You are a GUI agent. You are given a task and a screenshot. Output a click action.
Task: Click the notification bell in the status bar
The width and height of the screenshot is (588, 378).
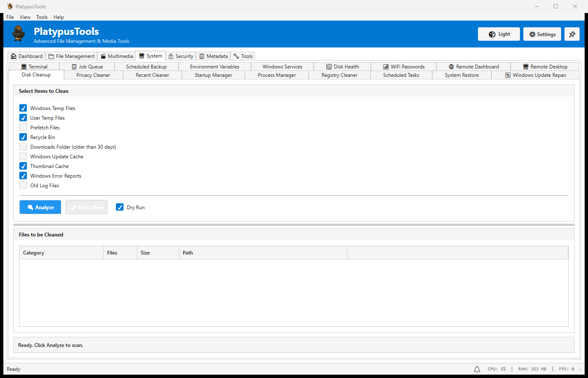click(x=477, y=369)
